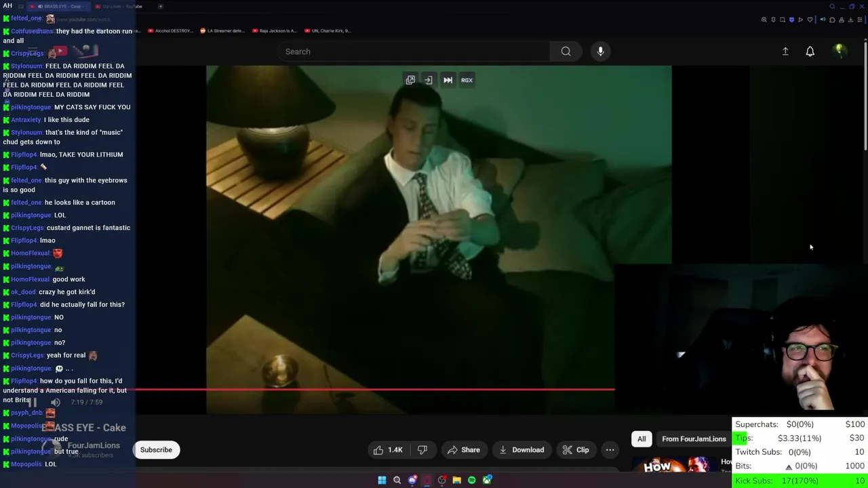Skip to next video via overlay icon

pyautogui.click(x=448, y=80)
